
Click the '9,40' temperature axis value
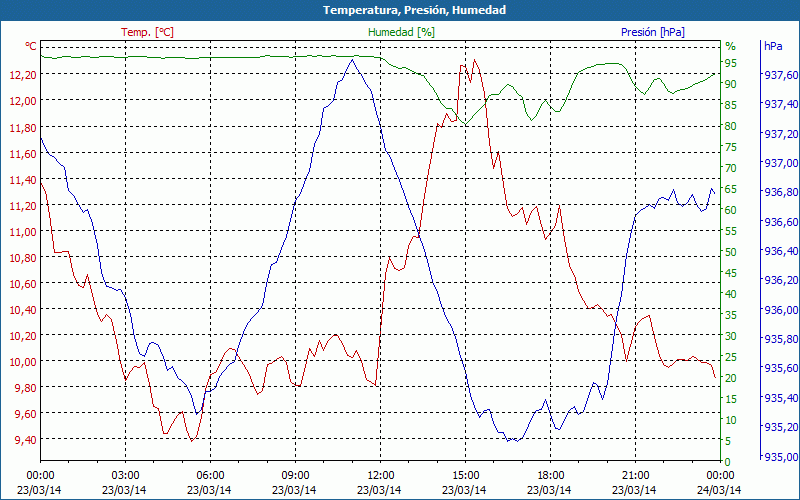(26, 440)
